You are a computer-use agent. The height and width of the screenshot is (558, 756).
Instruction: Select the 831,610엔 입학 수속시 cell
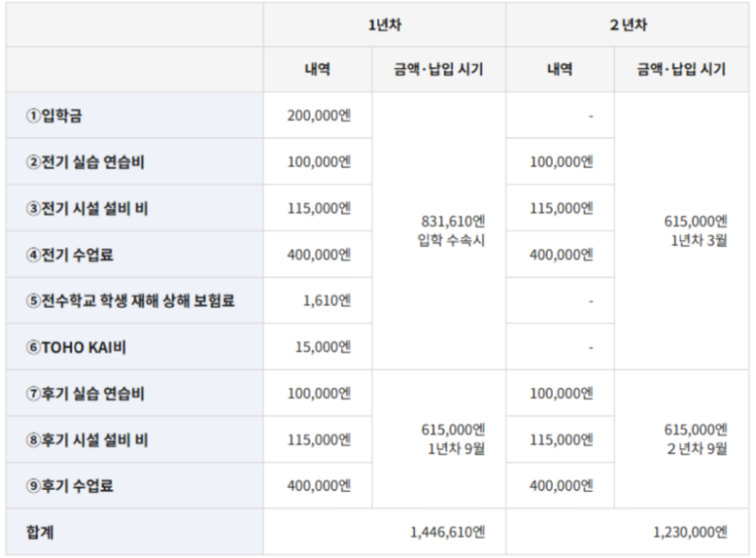coord(453,230)
